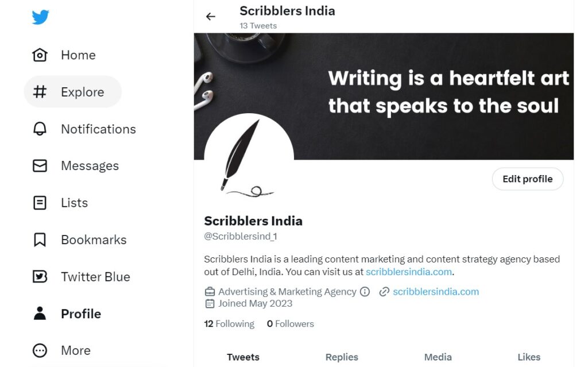Viewport: 588px width, 367px height.
Task: Go back using the arrow icon
Action: [211, 17]
